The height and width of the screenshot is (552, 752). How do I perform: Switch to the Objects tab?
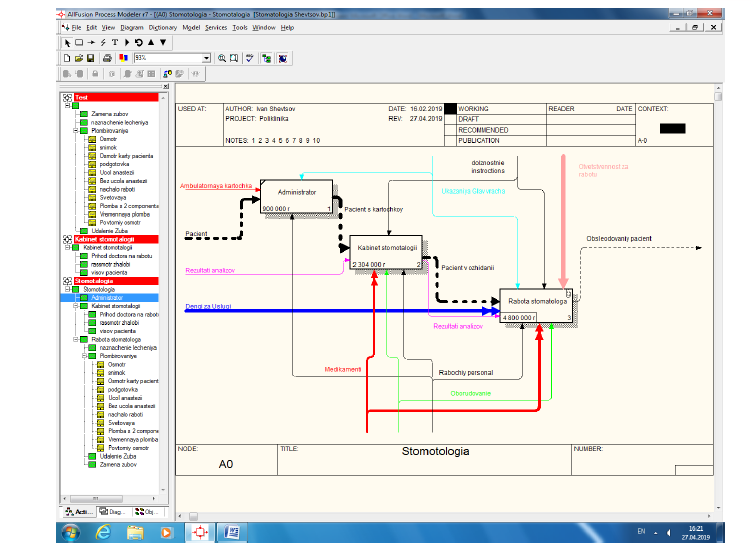point(145,511)
